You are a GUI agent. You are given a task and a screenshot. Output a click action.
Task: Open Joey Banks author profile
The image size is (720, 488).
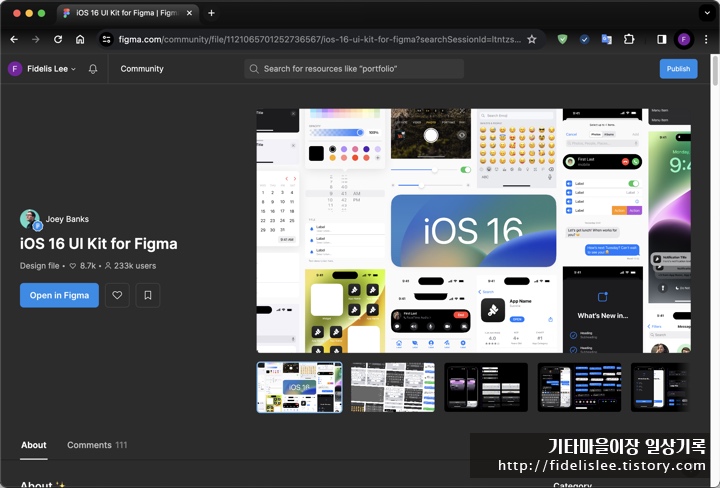(55, 219)
